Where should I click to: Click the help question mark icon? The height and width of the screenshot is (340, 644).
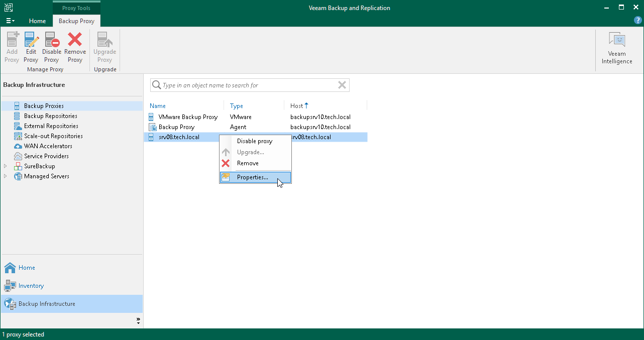pyautogui.click(x=638, y=21)
